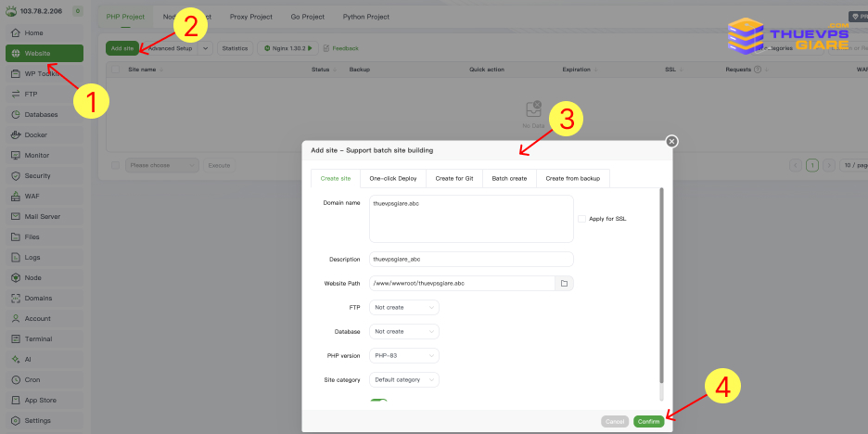868x434 pixels.
Task: Open the 10 / page size dropdown
Action: (853, 165)
